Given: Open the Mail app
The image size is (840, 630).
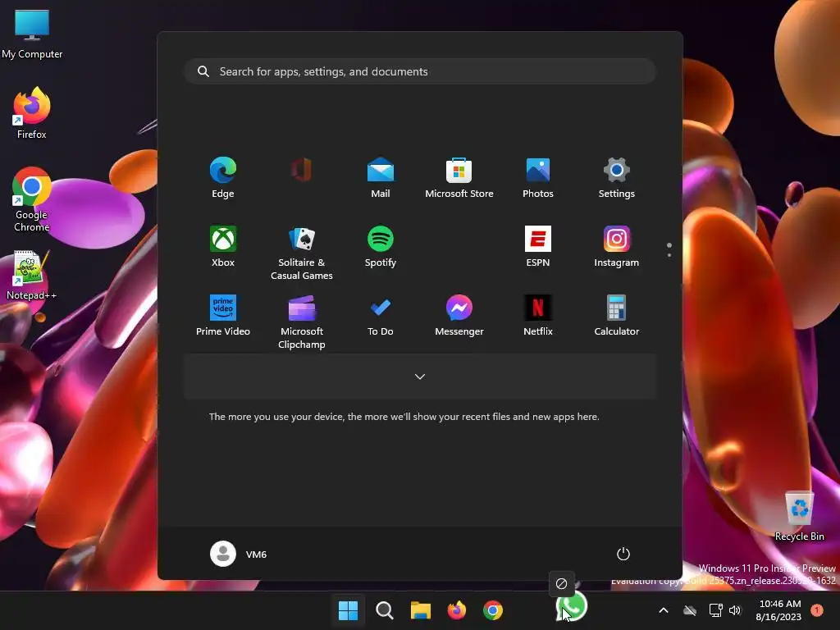Looking at the screenshot, I should [381, 177].
